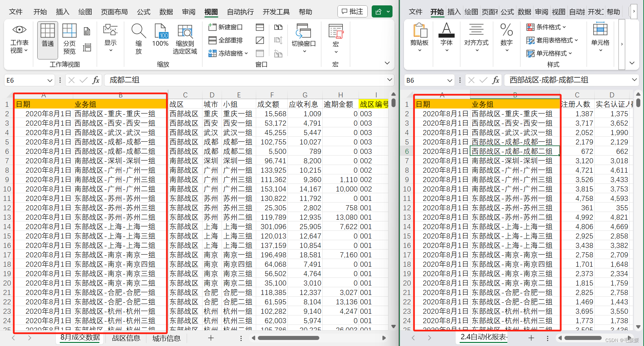The height and width of the screenshot is (346, 644).
Task: Click the unhide window icon
Action: pos(260,53)
